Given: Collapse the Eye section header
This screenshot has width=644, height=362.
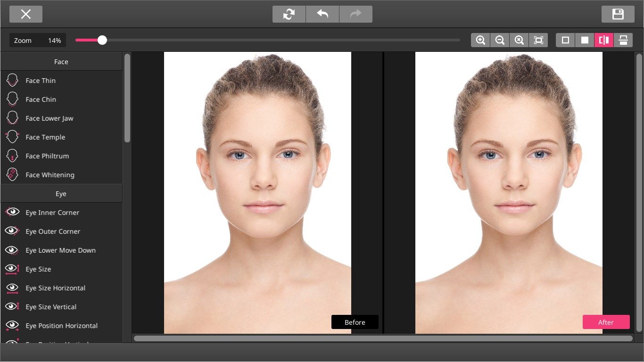Looking at the screenshot, I should [x=61, y=194].
